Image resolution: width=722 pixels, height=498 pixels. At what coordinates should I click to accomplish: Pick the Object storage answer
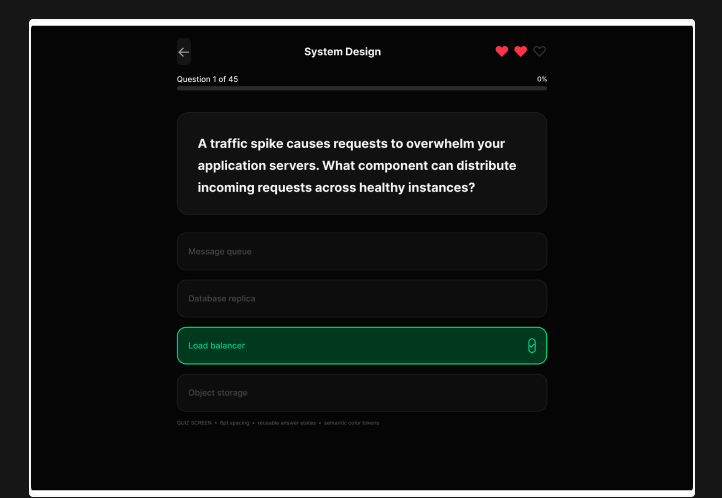(362, 393)
